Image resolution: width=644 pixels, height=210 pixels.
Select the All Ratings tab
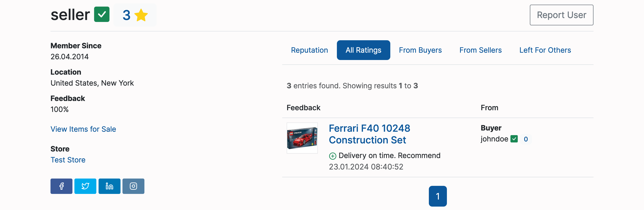[x=363, y=50]
